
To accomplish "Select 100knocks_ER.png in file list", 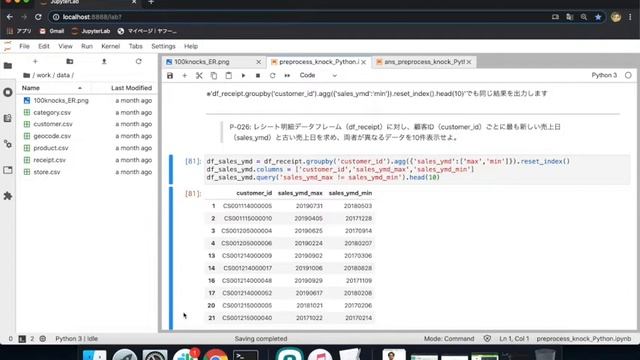I will tap(87, 100).
